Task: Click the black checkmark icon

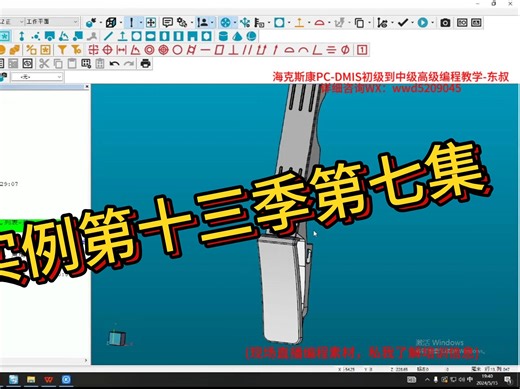Action: point(403,23)
